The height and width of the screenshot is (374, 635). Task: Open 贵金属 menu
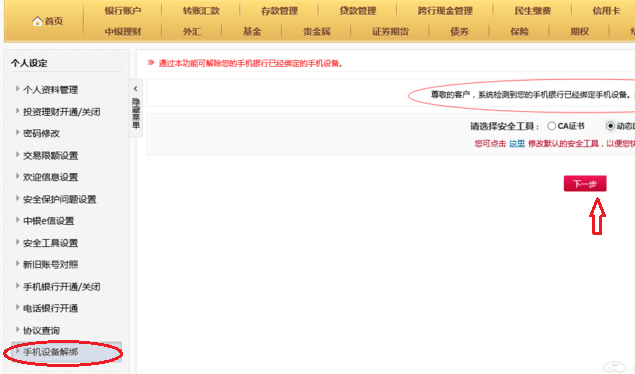317,32
